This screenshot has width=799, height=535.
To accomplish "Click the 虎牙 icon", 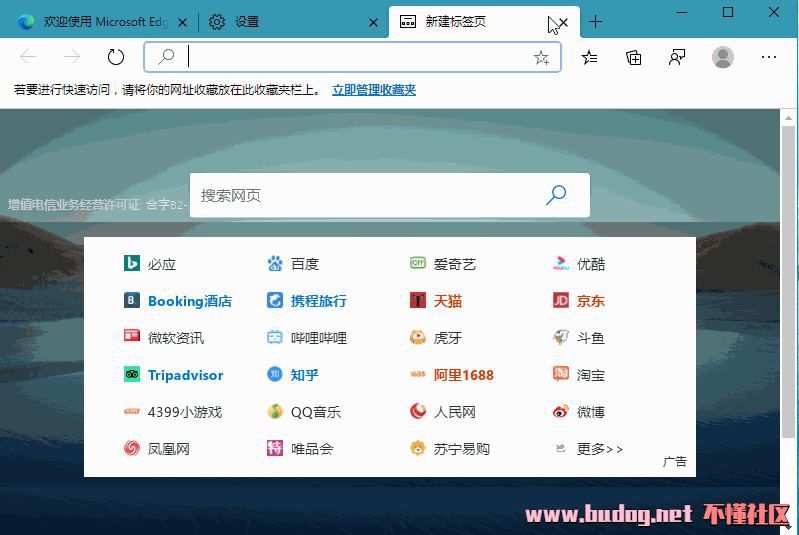I will tap(418, 337).
